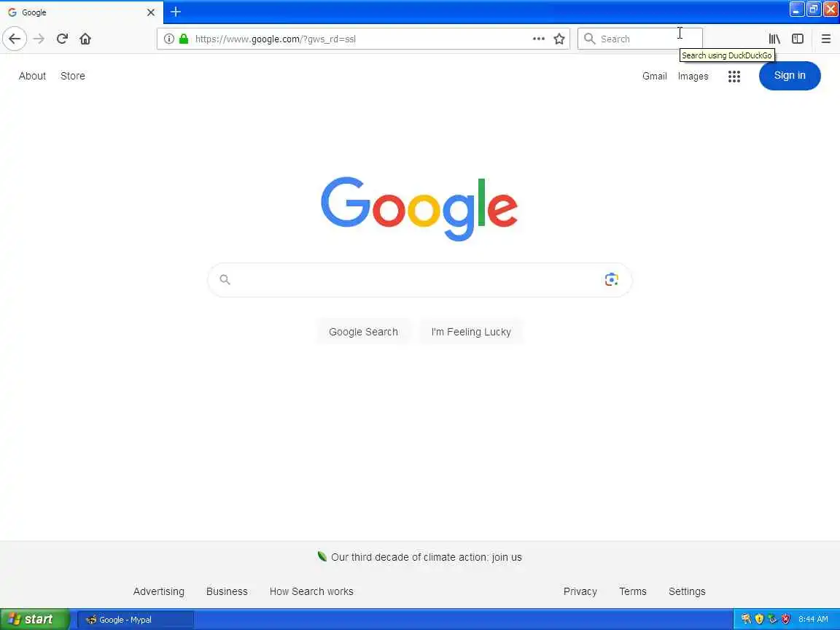The width and height of the screenshot is (840, 630).
Task: Click the yellow shield tray icon
Action: [x=759, y=619]
